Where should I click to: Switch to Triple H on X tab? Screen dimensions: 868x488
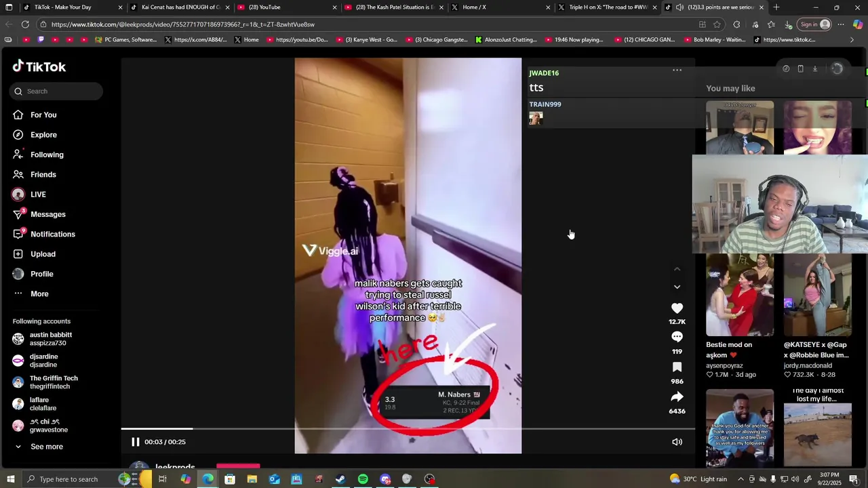608,7
